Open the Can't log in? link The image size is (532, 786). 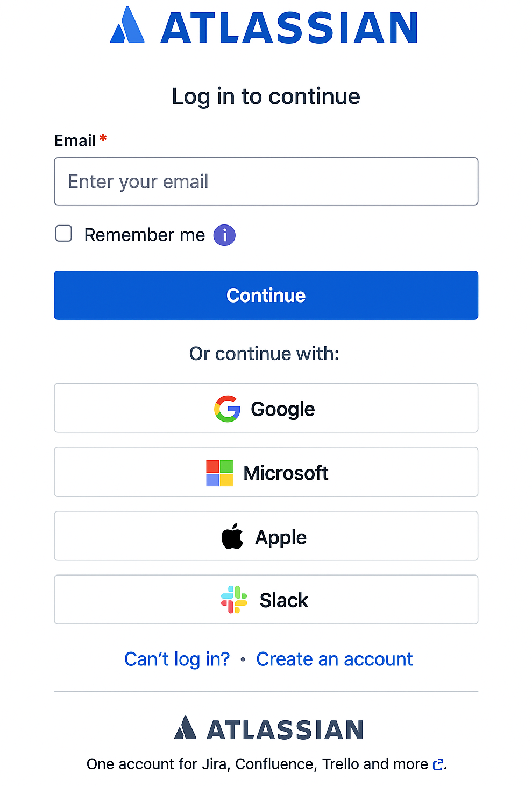(177, 659)
